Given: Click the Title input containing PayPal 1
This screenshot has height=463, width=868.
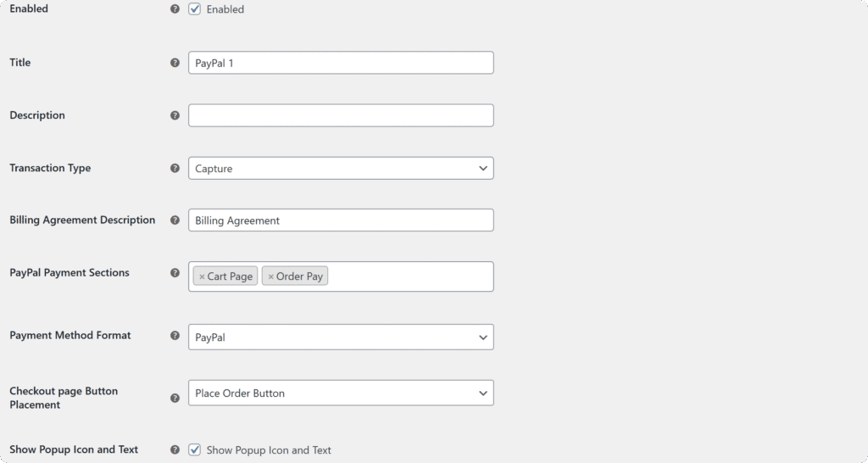Looking at the screenshot, I should (341, 63).
